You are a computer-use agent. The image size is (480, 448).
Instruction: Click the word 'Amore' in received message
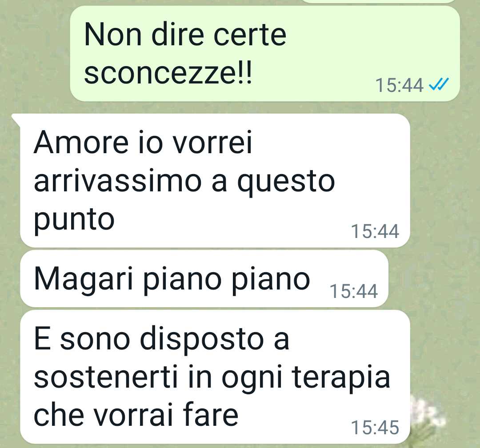(x=81, y=143)
